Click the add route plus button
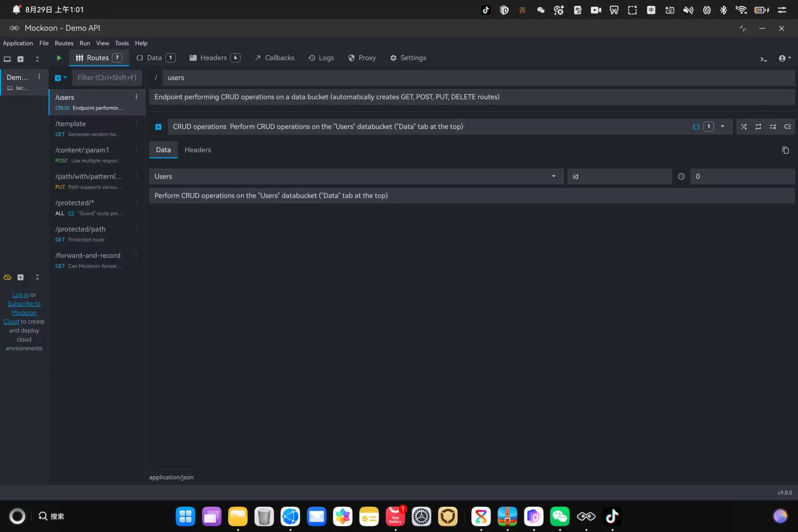 pyautogui.click(x=58, y=78)
